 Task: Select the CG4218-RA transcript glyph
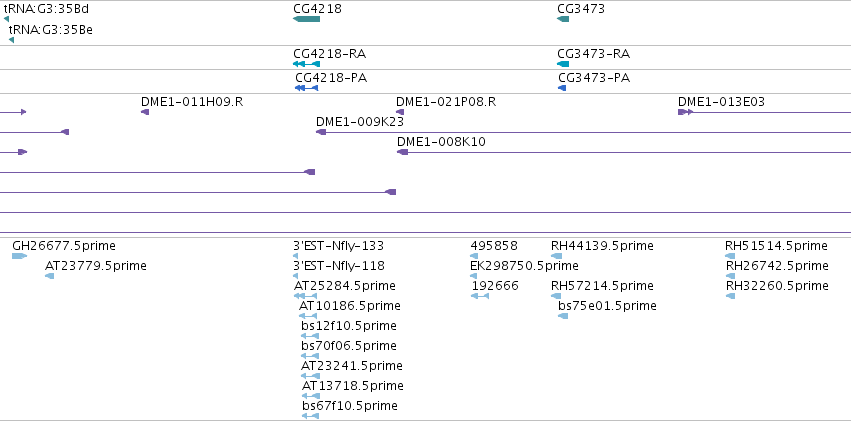point(306,64)
